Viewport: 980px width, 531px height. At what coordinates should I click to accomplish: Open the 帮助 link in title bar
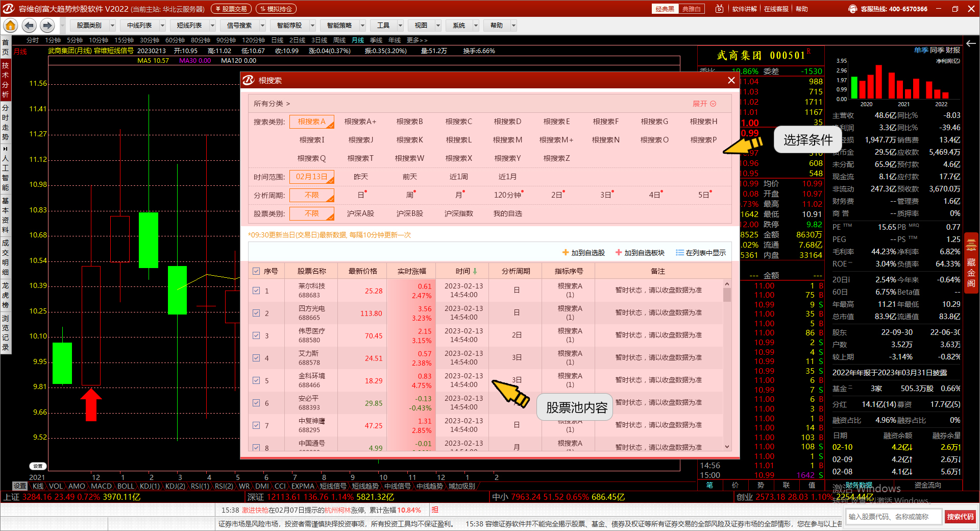pos(801,9)
